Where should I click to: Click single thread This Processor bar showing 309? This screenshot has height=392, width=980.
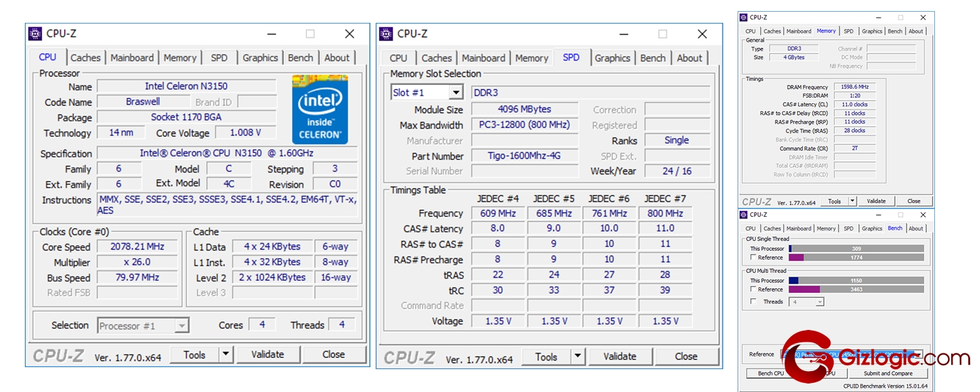[856, 248]
